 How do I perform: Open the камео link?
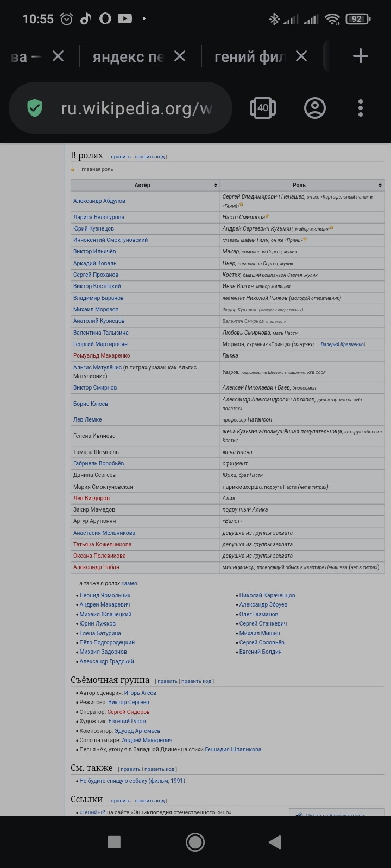click(x=129, y=584)
